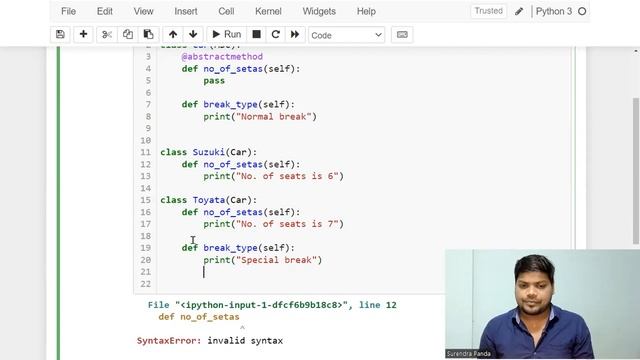The width and height of the screenshot is (640, 360).
Task: Restart kernel and run all cells icon
Action: [295, 35]
